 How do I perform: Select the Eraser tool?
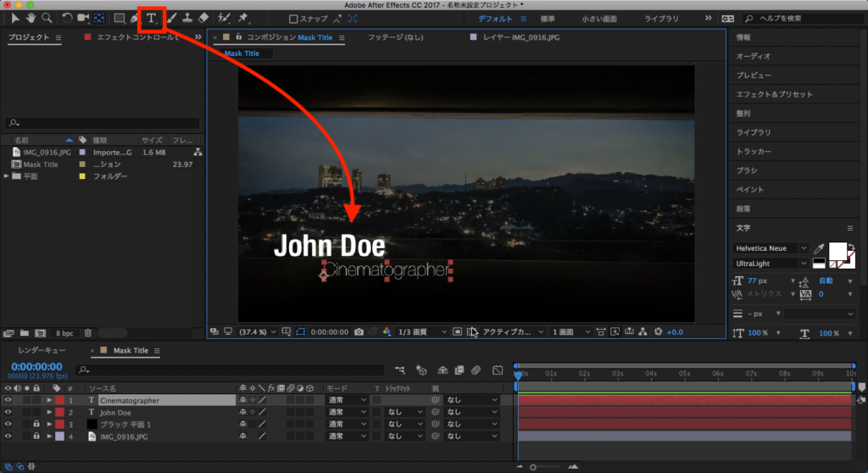pos(203,18)
